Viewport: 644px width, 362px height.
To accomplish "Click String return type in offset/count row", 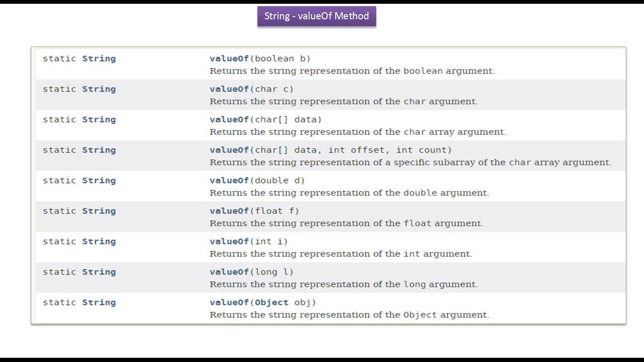I will point(99,150).
